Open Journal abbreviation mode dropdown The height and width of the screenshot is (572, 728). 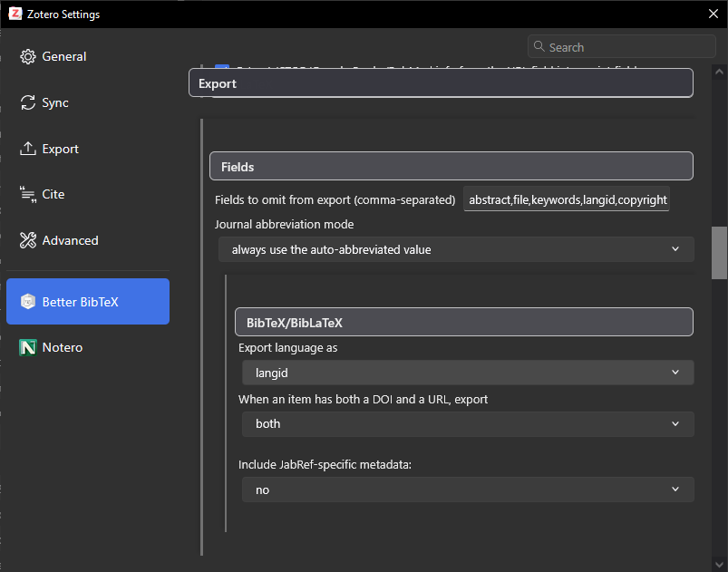(456, 249)
